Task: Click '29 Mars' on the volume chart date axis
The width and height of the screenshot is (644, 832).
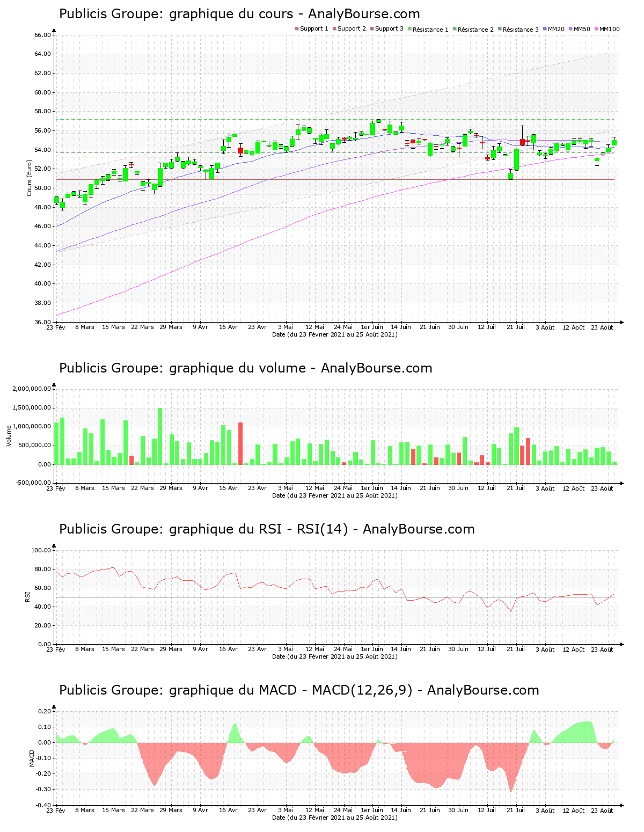Action: click(x=171, y=488)
